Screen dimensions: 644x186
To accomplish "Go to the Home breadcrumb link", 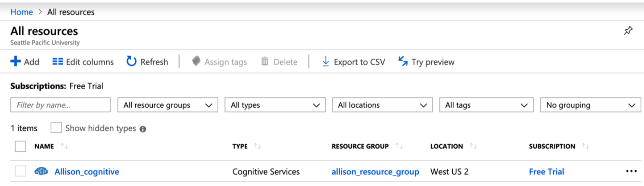I will point(22,12).
